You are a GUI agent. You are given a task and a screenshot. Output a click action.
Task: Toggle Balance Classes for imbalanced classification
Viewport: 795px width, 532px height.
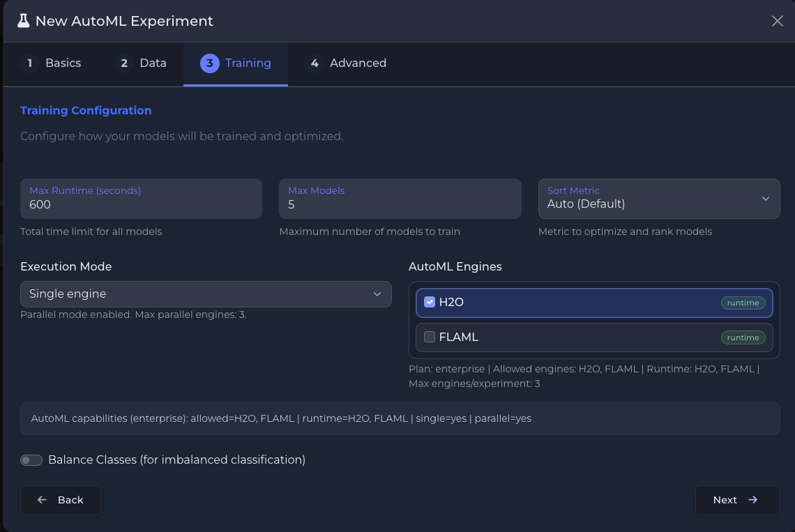[31, 459]
